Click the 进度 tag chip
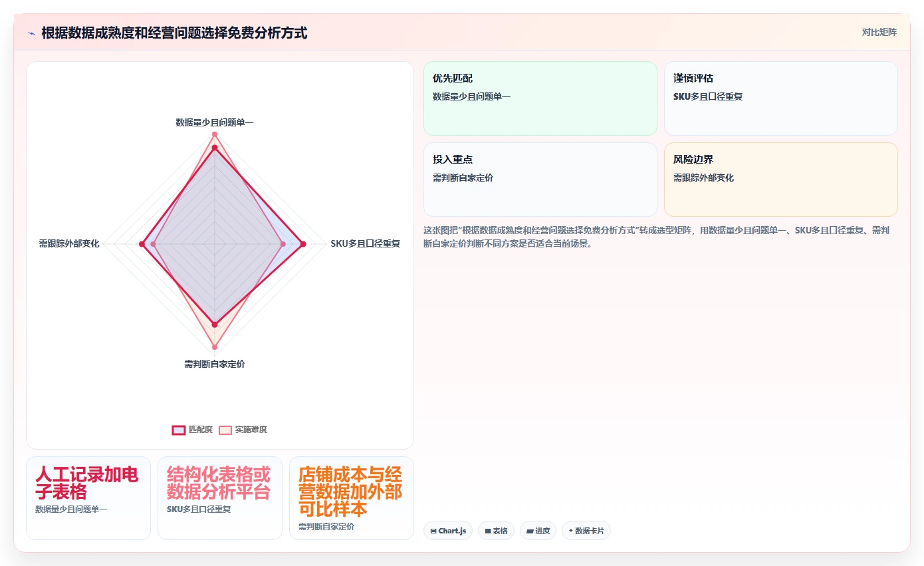 click(x=538, y=531)
